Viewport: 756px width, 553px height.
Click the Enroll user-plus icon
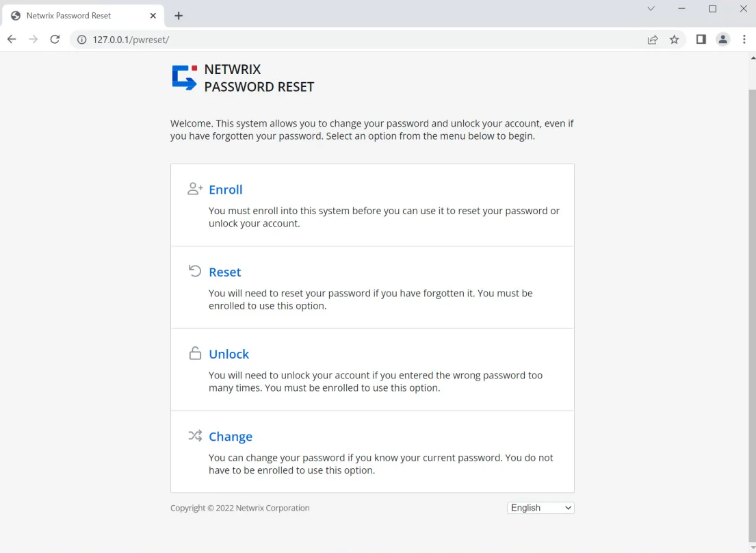coord(195,188)
